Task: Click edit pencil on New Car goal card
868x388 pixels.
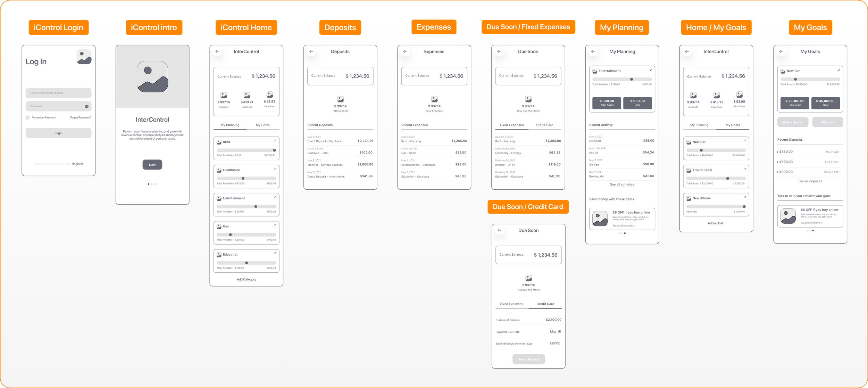Action: click(838, 70)
